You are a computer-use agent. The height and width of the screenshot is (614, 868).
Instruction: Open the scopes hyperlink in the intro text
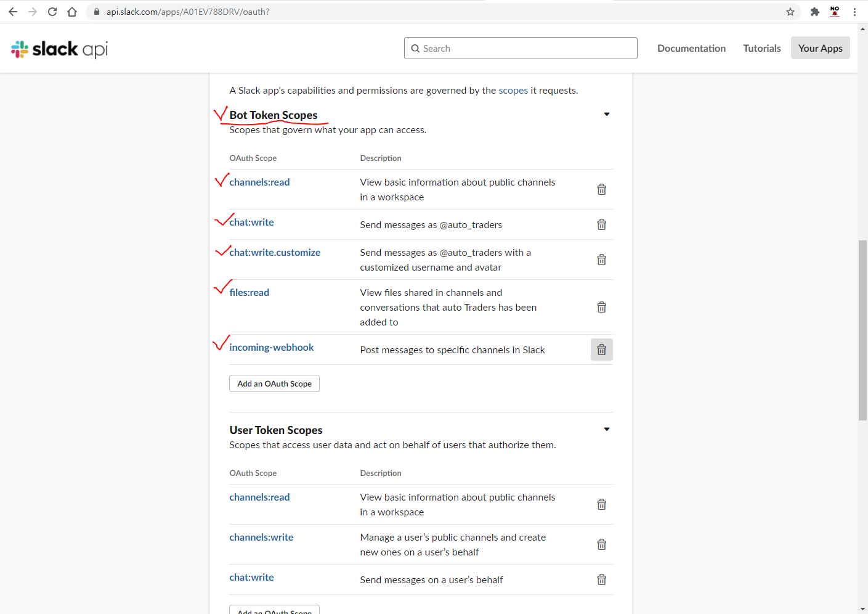[x=513, y=90]
